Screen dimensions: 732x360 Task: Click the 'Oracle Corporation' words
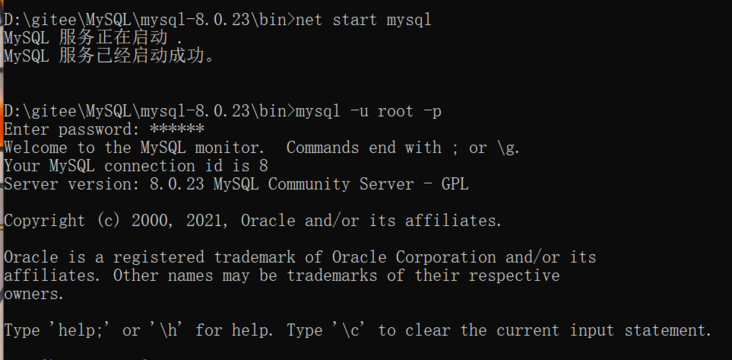(414, 257)
